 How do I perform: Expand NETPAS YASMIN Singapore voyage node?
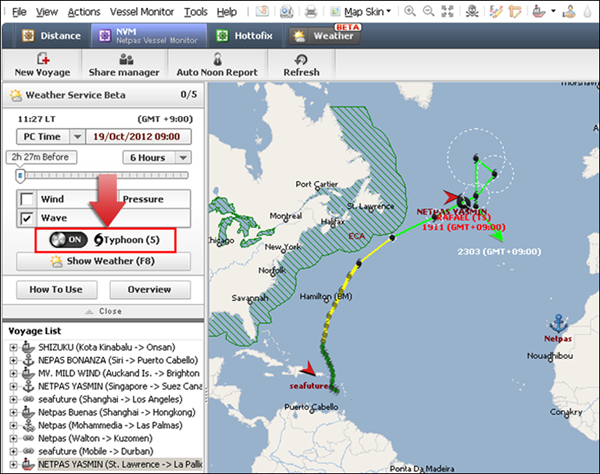point(13,386)
